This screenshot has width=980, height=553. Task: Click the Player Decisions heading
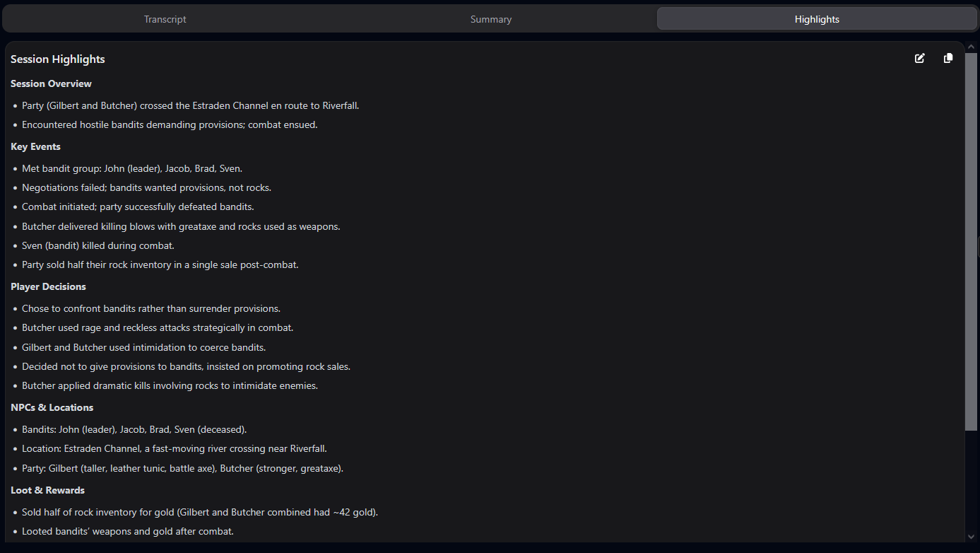(48, 286)
